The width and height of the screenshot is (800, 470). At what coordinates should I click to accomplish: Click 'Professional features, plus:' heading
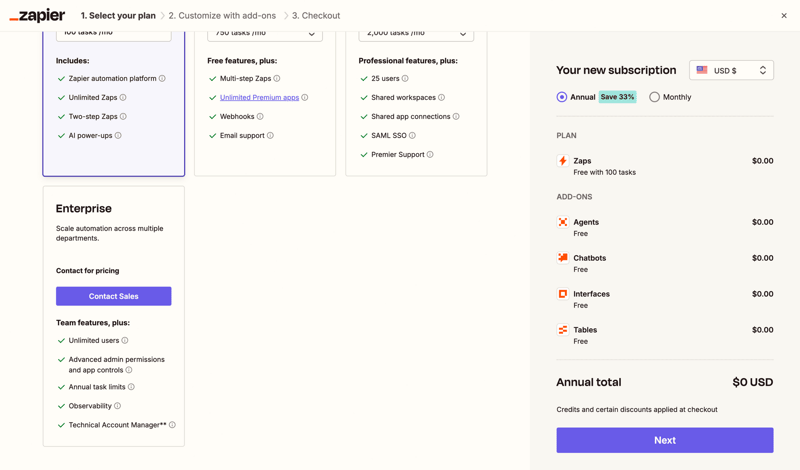pyautogui.click(x=408, y=61)
